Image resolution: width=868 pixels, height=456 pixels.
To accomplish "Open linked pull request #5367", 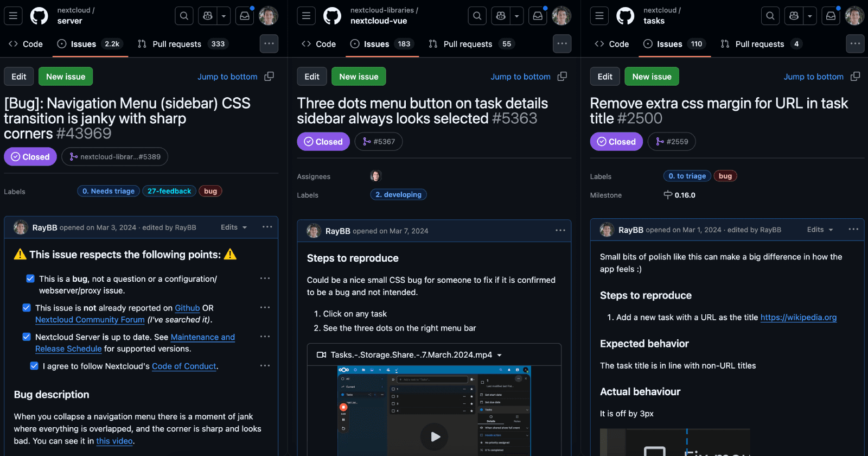I will tap(379, 141).
